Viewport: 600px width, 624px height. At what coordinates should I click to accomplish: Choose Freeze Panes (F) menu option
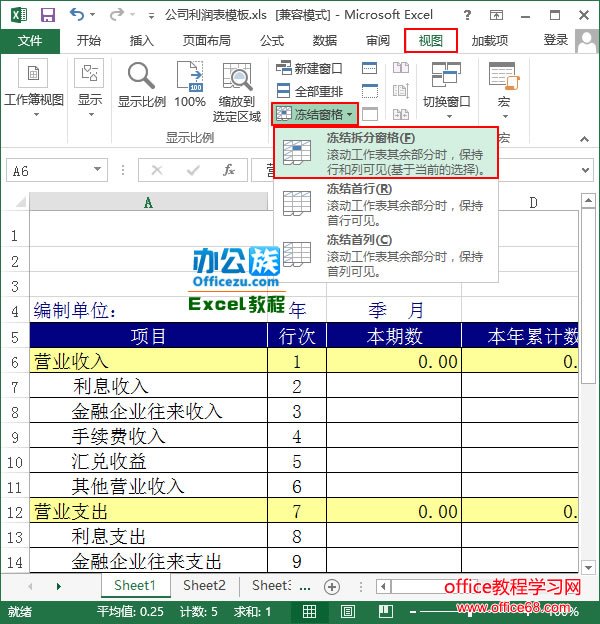(x=386, y=153)
